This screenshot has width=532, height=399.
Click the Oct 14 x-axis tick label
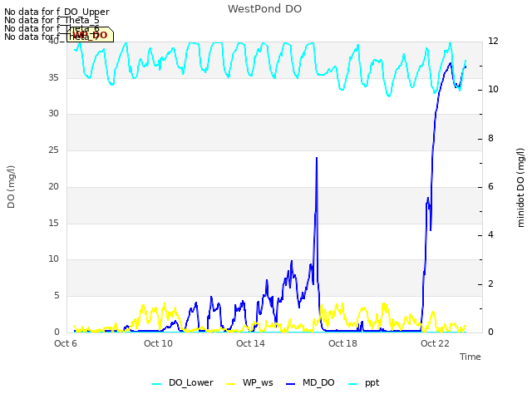[250, 343]
